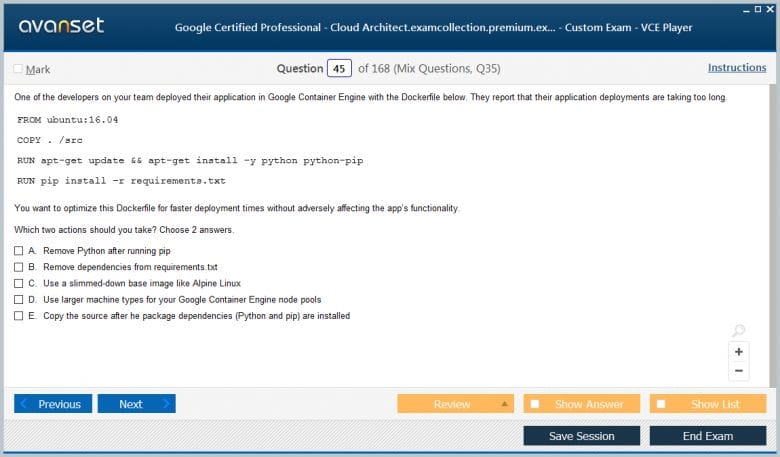Click the magnifier zoom reset icon
The image size is (780, 457).
click(738, 331)
